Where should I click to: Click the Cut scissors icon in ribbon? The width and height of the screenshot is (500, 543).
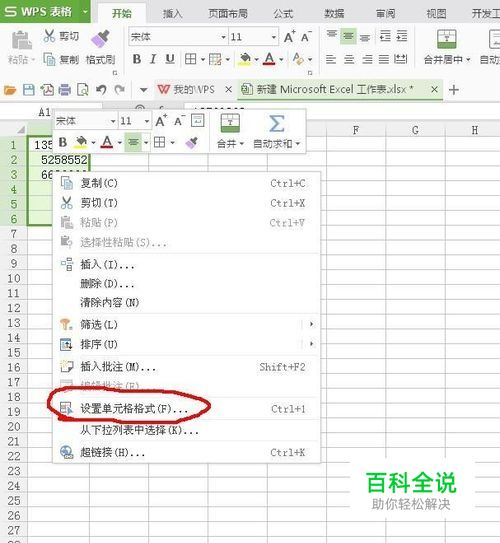(x=49, y=36)
